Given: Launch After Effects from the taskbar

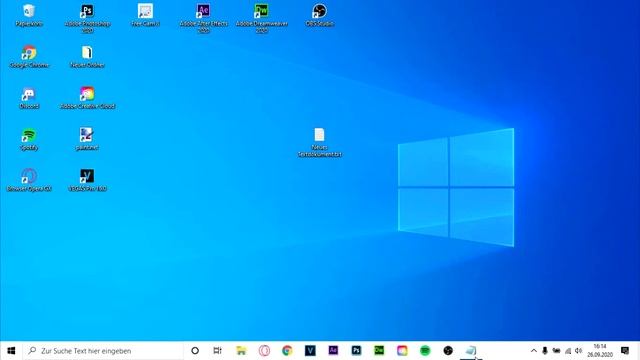Looking at the screenshot, I should [x=333, y=351].
